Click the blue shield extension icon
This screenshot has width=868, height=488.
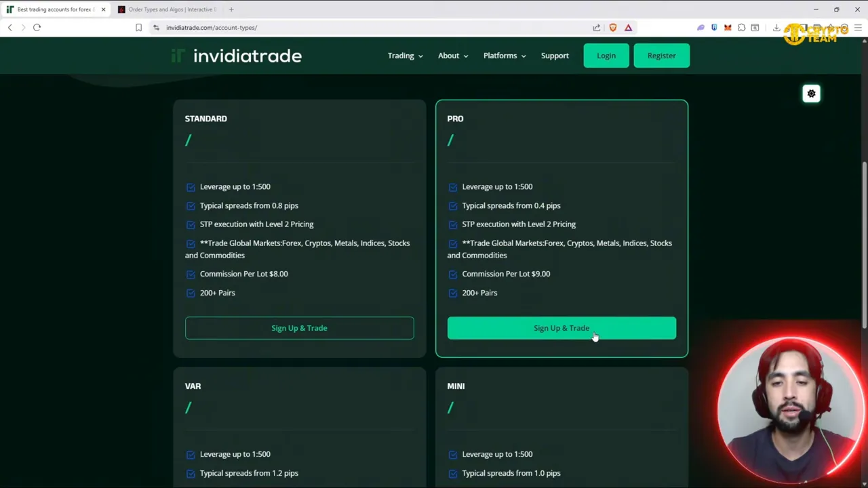tap(714, 27)
